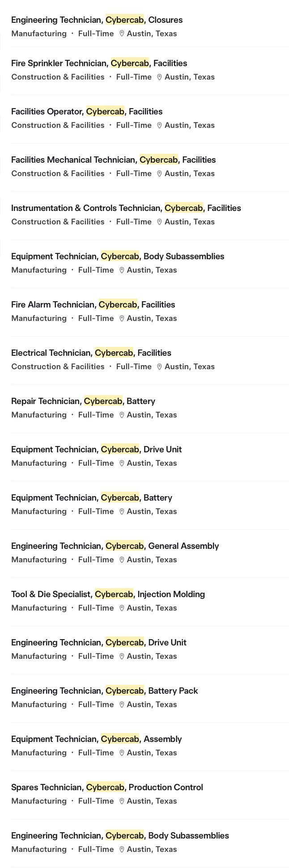Screen dimensions: 289x868
Task: Open Engineering Technician, Cybercab, Body Subassemblies
Action: point(120,835)
